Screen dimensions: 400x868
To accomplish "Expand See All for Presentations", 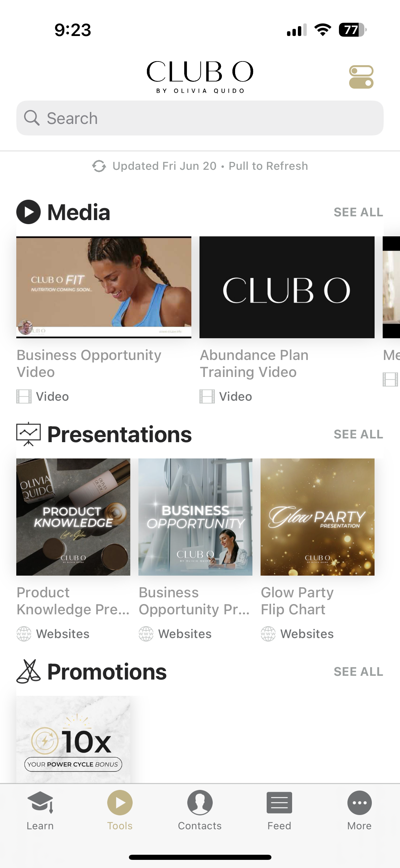I will pyautogui.click(x=358, y=434).
